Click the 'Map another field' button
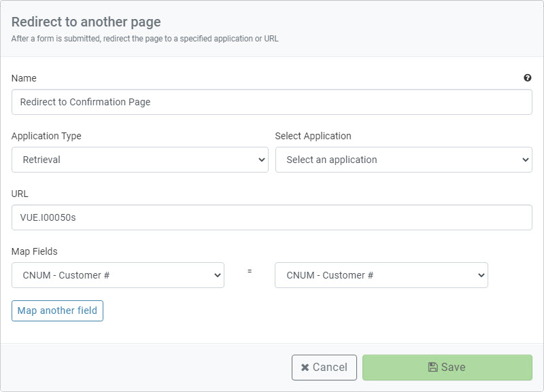Screen dimensions: 544x392 (57, 310)
